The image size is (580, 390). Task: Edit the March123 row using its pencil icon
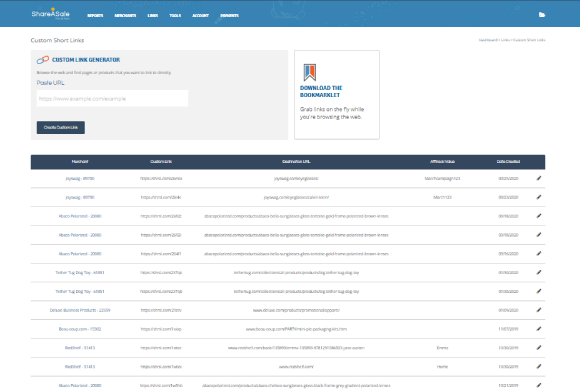click(x=539, y=197)
